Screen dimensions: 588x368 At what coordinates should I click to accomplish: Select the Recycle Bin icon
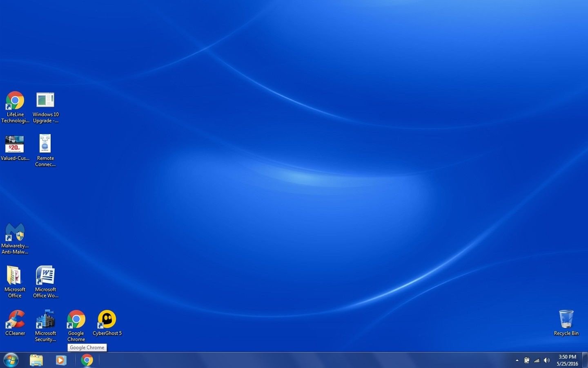tap(566, 320)
